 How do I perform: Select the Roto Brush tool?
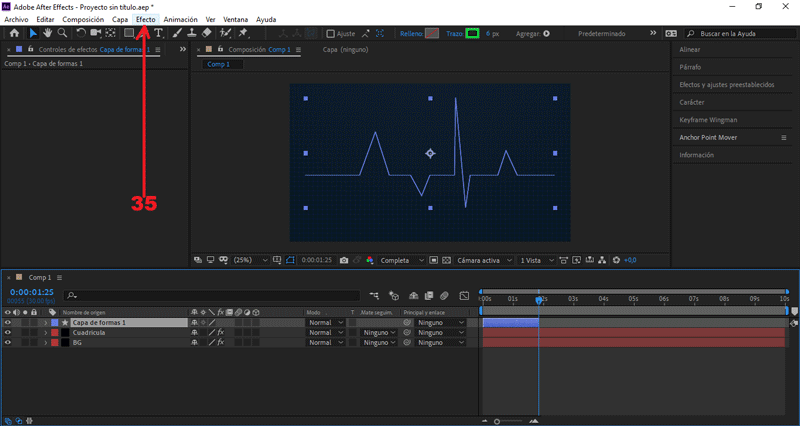tap(225, 33)
